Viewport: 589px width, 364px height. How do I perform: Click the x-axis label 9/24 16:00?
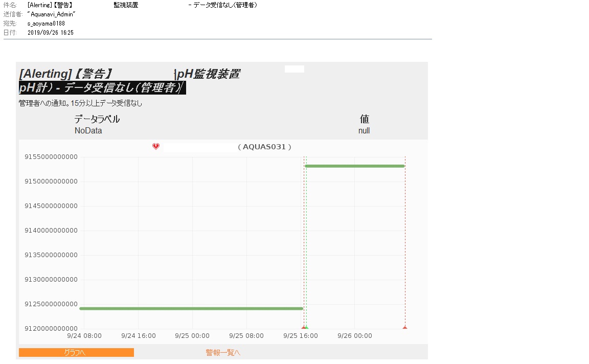coord(138,336)
